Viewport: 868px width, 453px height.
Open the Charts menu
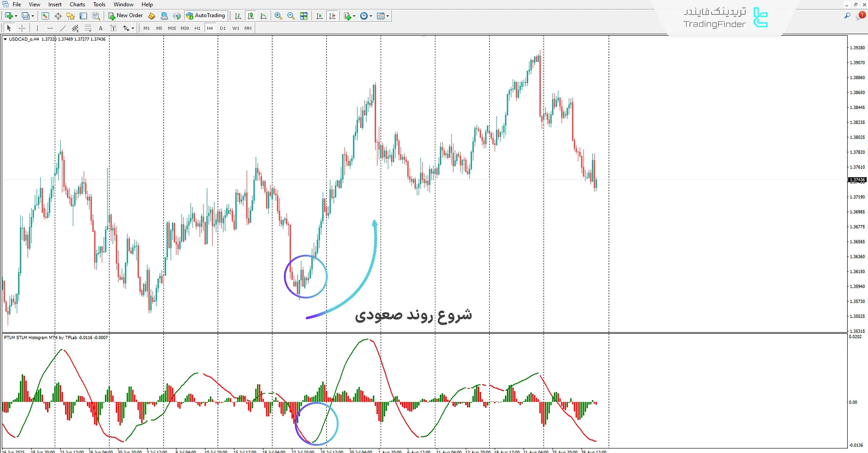coord(77,4)
